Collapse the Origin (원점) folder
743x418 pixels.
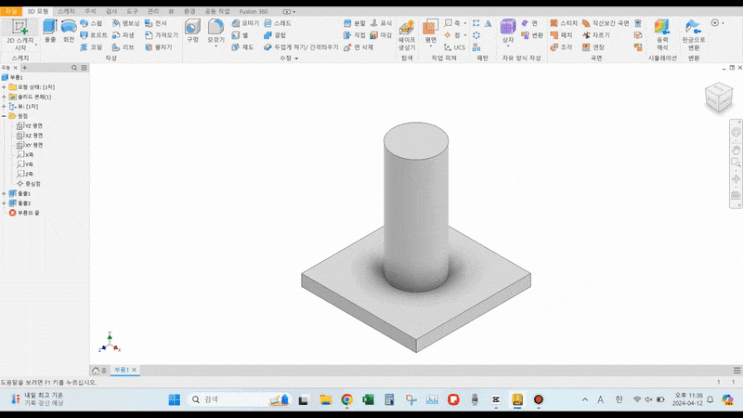[4, 116]
